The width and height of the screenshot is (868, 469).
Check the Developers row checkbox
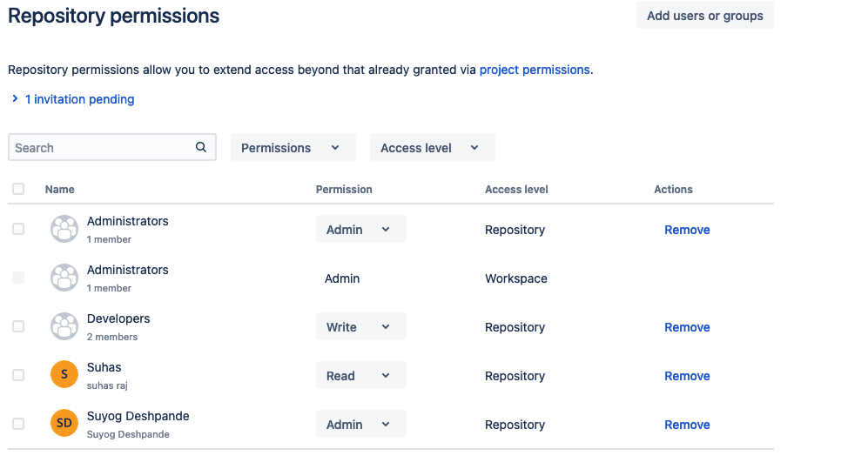[18, 326]
